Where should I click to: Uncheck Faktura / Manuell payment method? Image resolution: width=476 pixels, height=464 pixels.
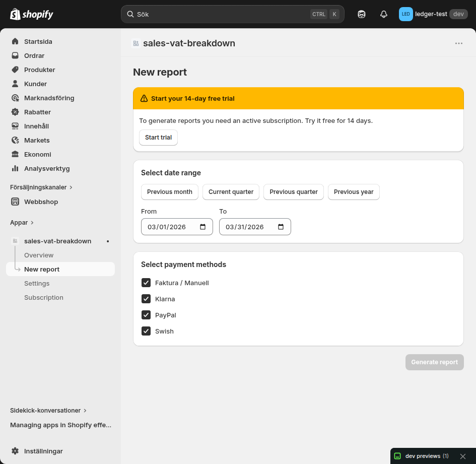[146, 283]
